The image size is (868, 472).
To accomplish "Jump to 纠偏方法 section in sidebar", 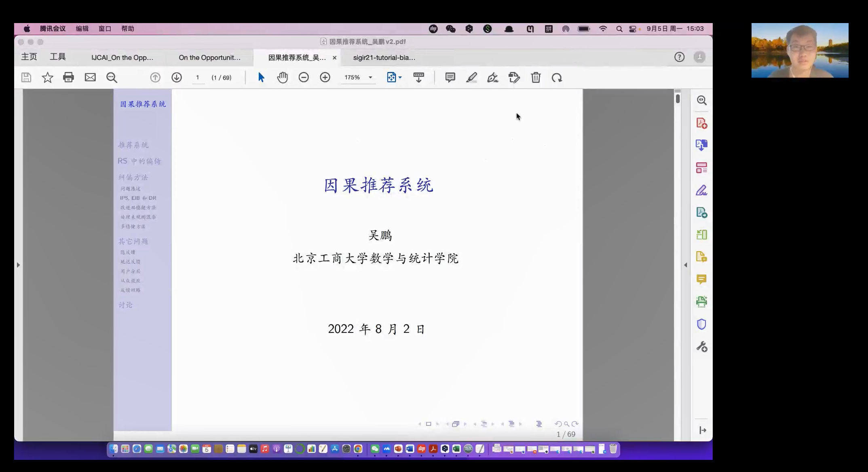I will (133, 177).
